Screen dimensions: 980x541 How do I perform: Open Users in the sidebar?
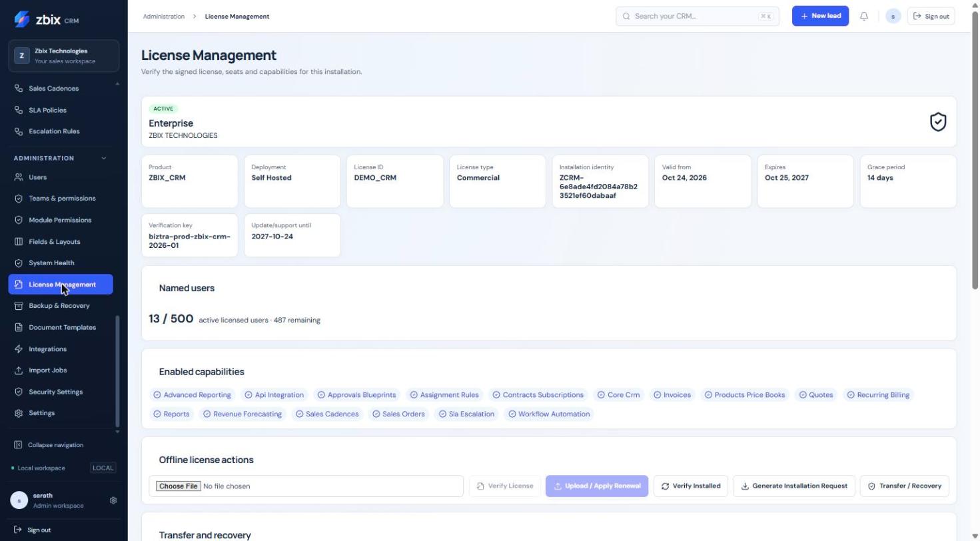click(x=61, y=177)
